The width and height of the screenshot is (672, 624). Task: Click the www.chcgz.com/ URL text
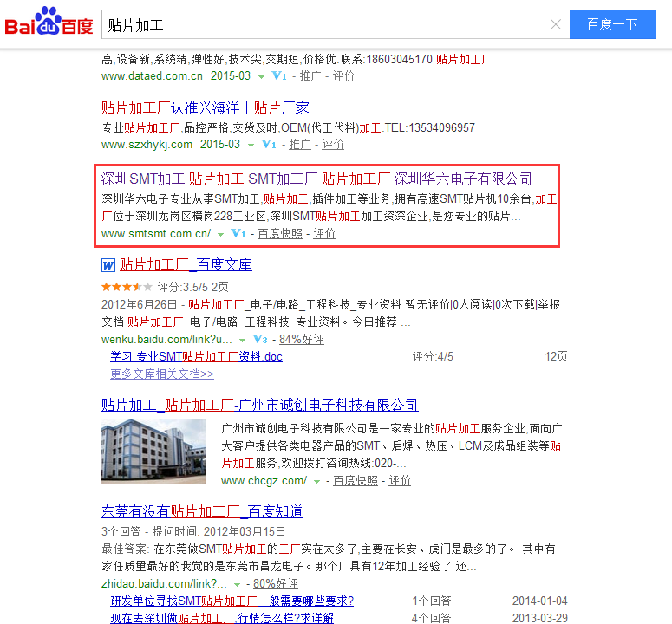tap(264, 481)
